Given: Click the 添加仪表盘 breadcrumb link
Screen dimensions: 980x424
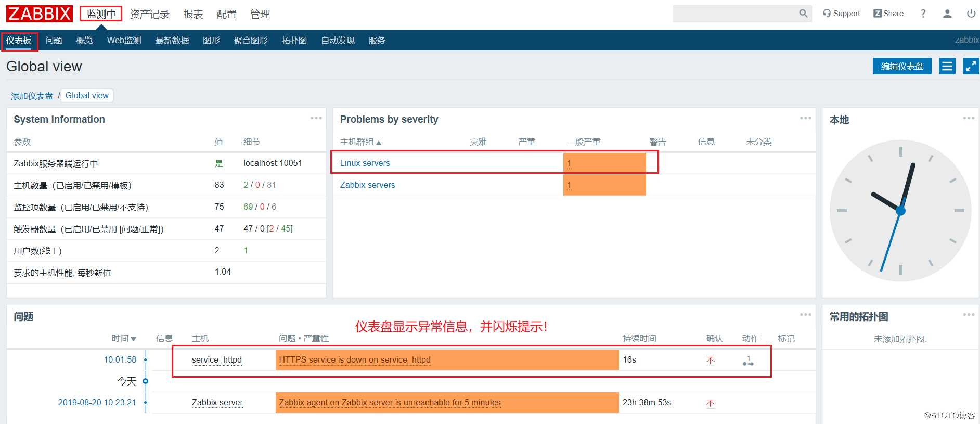Looking at the screenshot, I should point(32,96).
